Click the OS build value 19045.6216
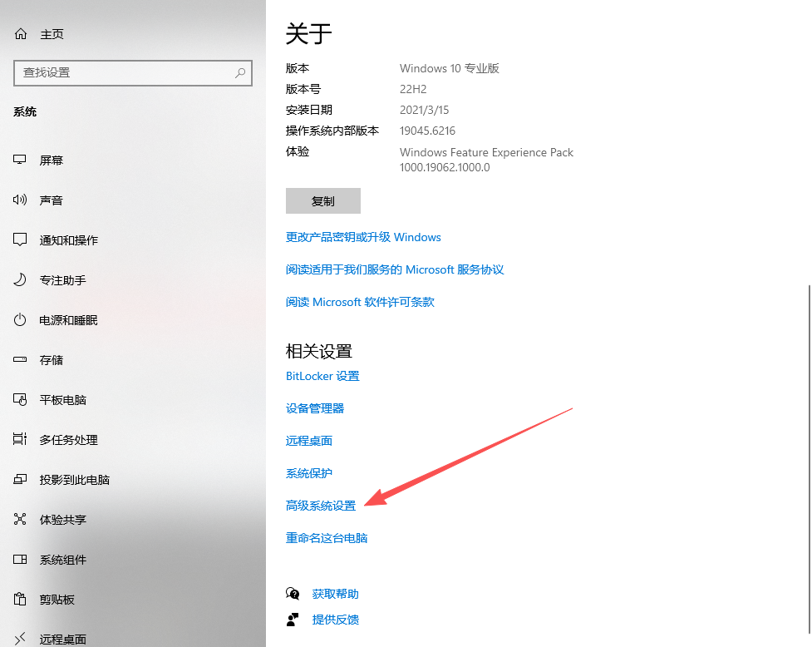812x647 pixels. [427, 131]
